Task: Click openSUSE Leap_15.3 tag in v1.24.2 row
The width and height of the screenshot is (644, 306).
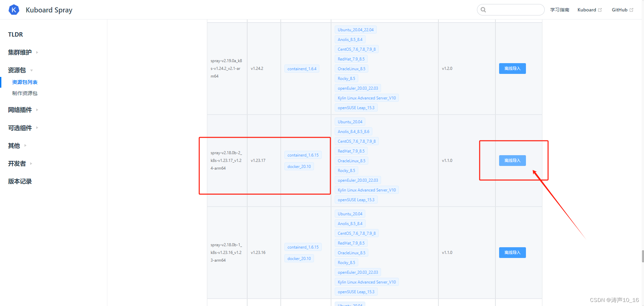Action: coord(356,107)
